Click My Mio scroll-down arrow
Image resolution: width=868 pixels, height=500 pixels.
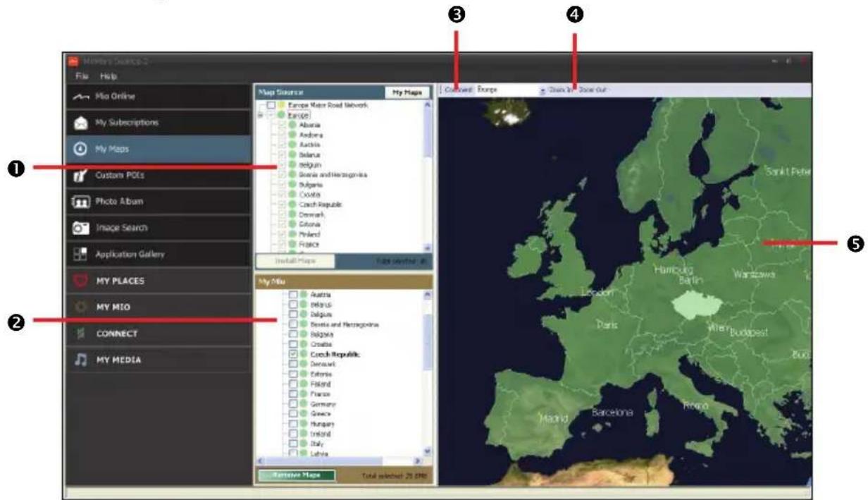427,450
